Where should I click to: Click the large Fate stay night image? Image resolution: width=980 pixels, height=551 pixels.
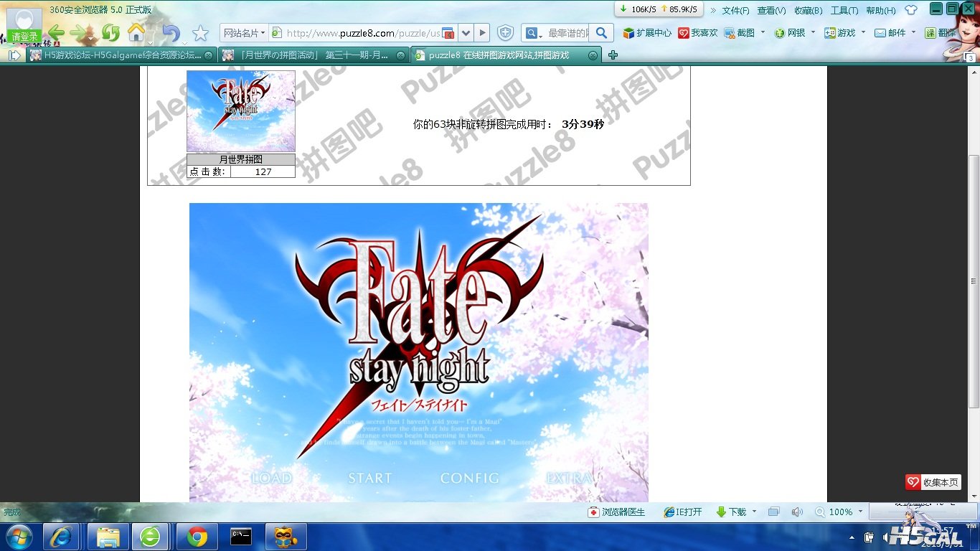(x=418, y=352)
